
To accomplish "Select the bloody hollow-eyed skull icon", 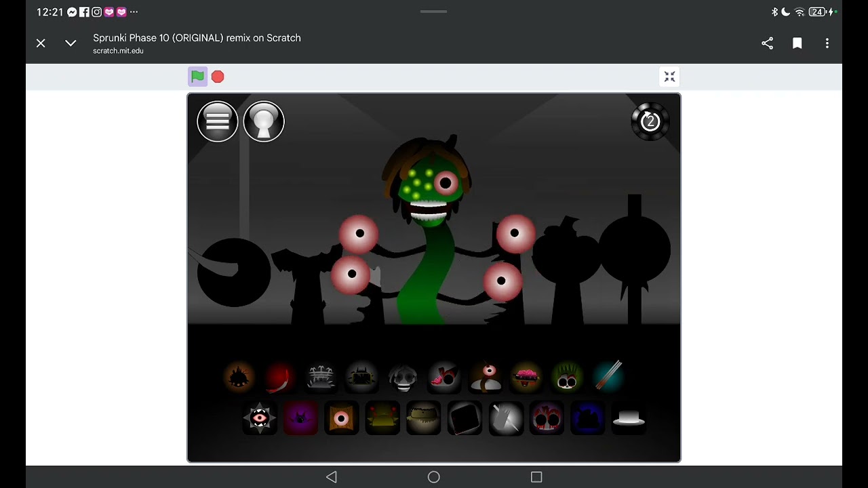I will click(x=547, y=418).
